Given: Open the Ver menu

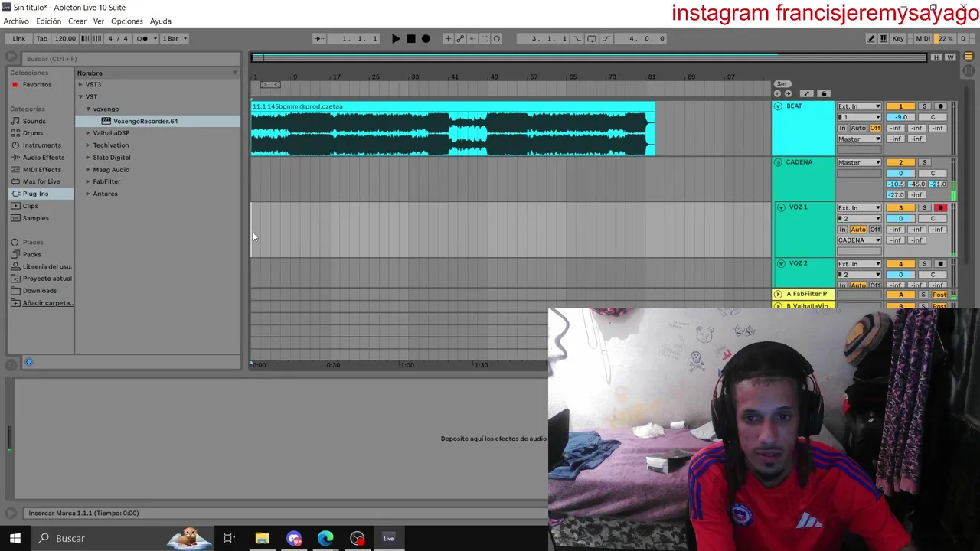Looking at the screenshot, I should point(99,21).
